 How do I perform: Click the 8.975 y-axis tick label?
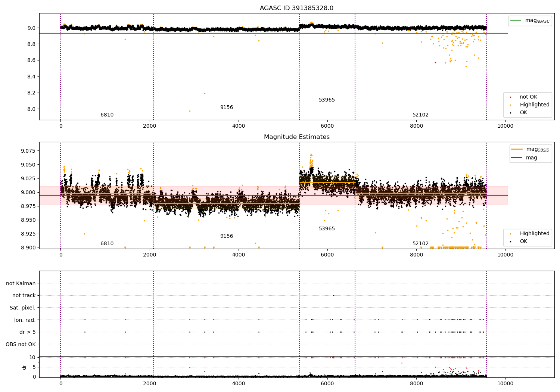coord(28,206)
